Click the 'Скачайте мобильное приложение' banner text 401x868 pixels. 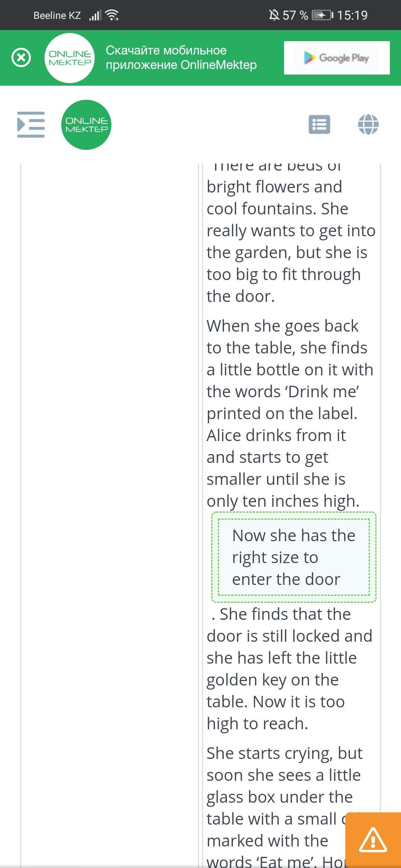[x=181, y=58]
